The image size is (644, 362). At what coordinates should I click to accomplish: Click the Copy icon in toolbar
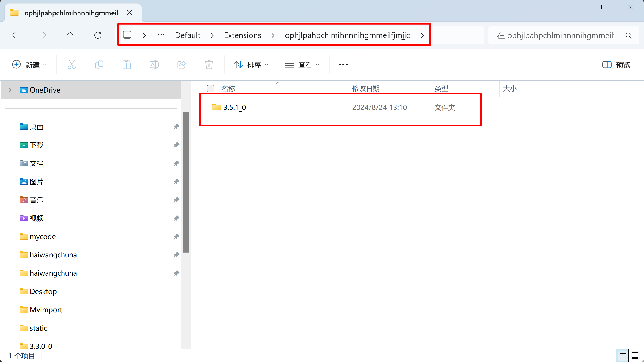click(x=99, y=65)
